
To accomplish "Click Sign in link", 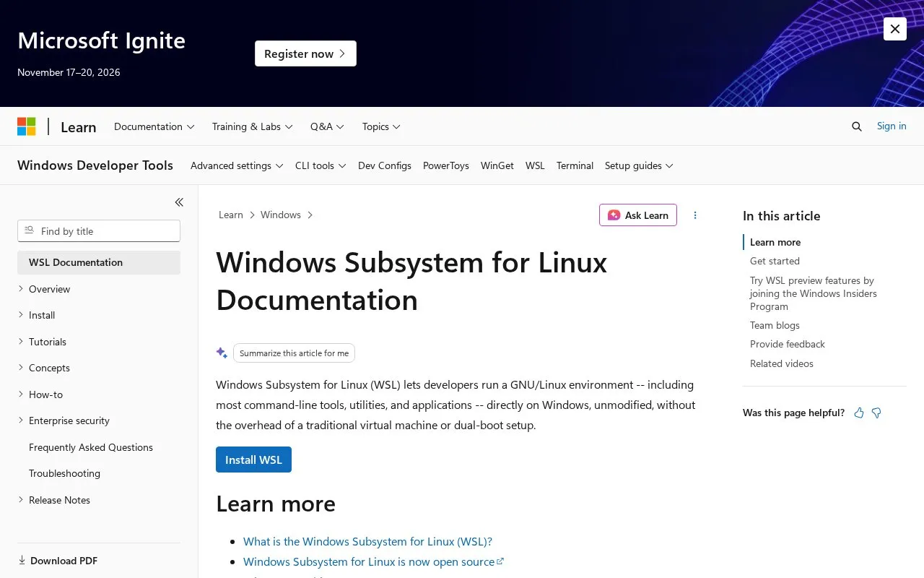I will tap(892, 126).
